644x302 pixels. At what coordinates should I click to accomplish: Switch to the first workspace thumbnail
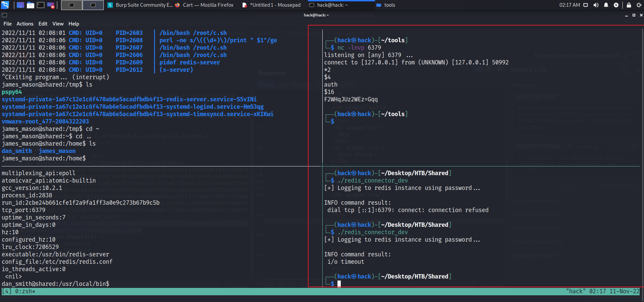pos(72,5)
